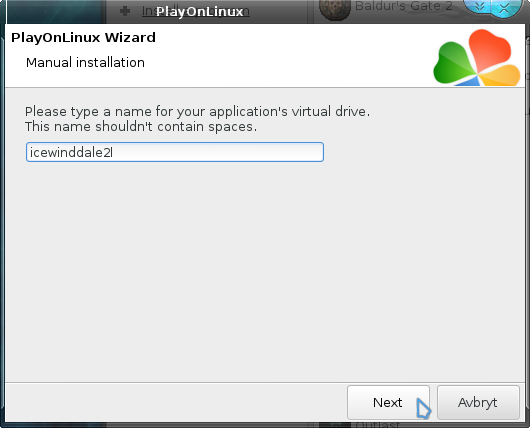Close the PlayOnLinux wizard window

point(504,7)
